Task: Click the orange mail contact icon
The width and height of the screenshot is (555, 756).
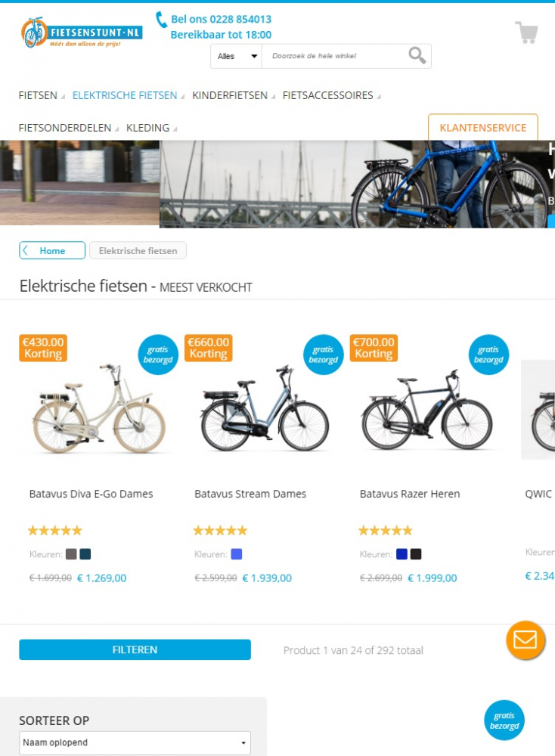Action: pyautogui.click(x=525, y=640)
